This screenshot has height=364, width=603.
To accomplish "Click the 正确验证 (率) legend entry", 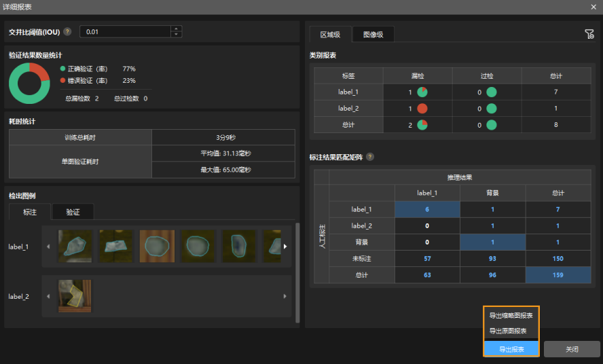I will pyautogui.click(x=84, y=69).
